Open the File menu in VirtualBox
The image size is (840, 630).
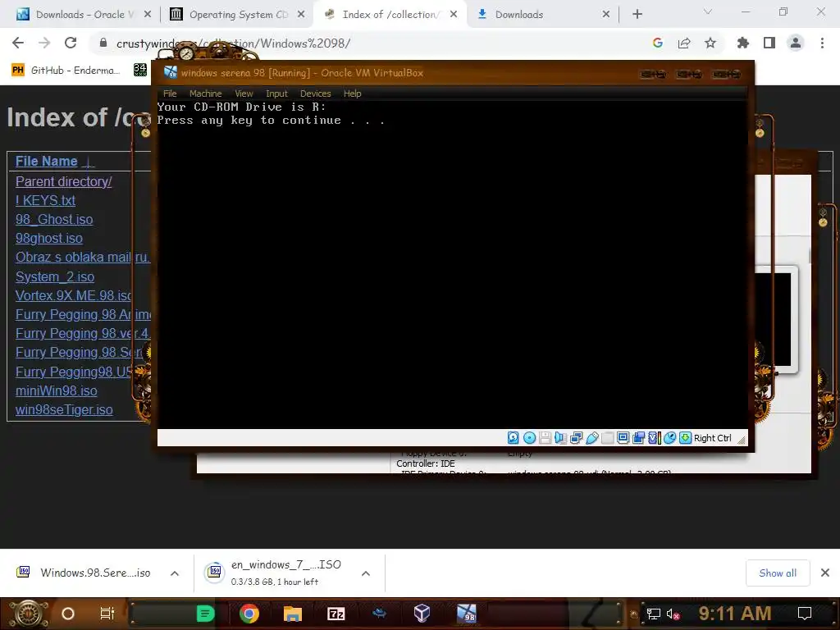[170, 94]
